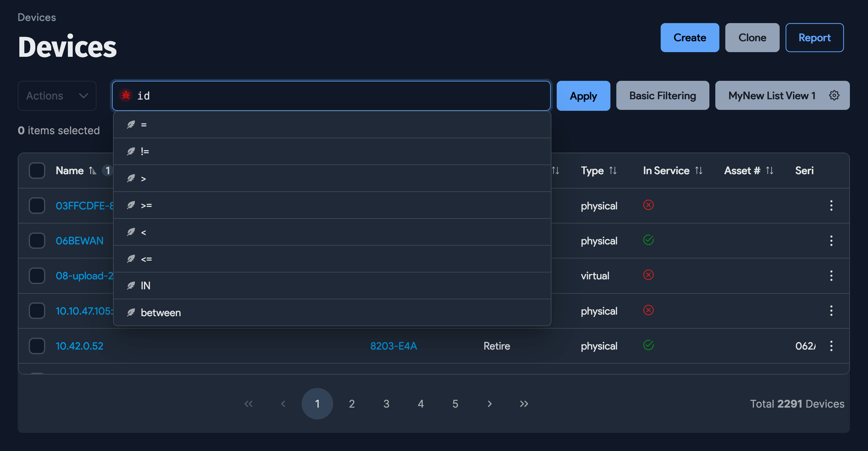
Task: Open row menu for 10.42.0.52
Action: click(831, 346)
